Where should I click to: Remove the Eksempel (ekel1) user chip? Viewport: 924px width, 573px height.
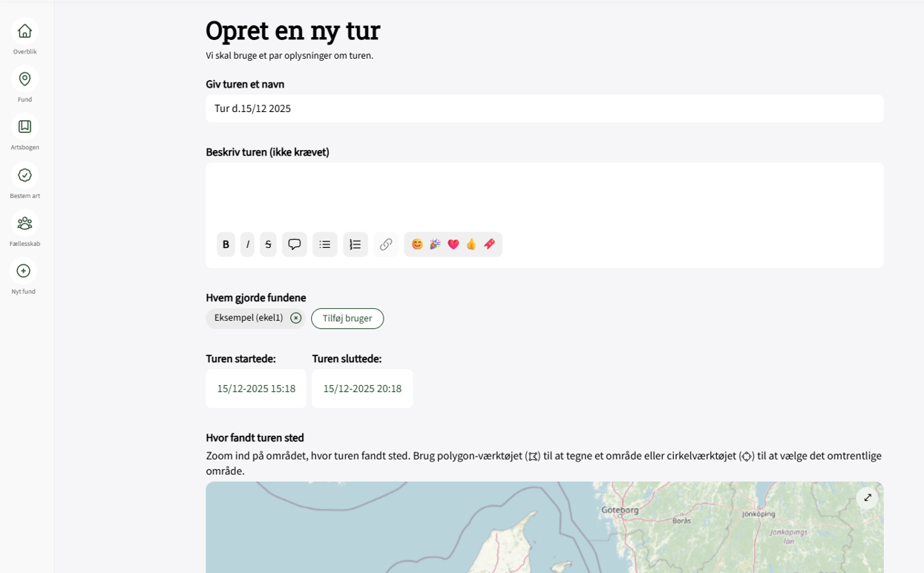295,318
